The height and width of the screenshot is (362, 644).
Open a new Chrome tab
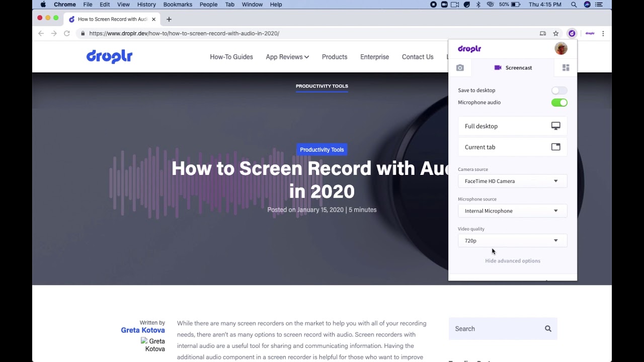pos(169,19)
